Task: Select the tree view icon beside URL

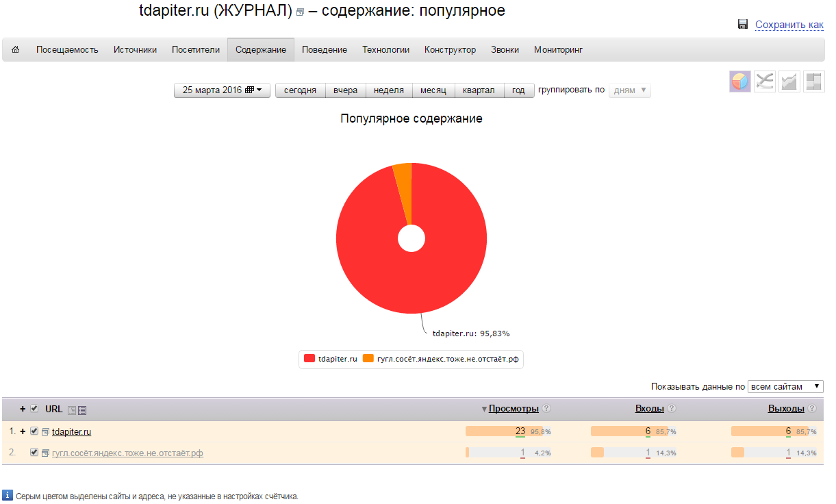Action: pyautogui.click(x=72, y=410)
